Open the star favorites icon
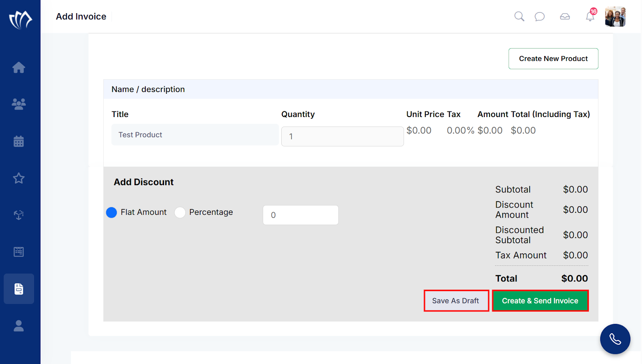 click(19, 178)
